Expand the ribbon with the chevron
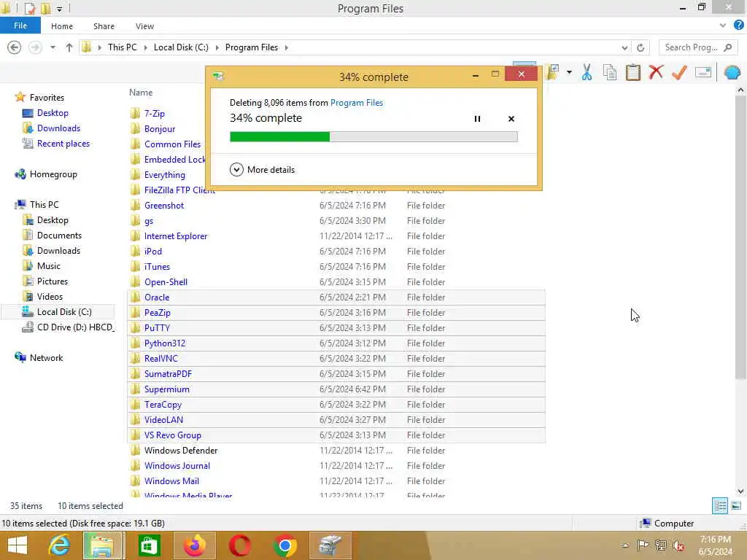This screenshot has height=560, width=747. [x=723, y=26]
